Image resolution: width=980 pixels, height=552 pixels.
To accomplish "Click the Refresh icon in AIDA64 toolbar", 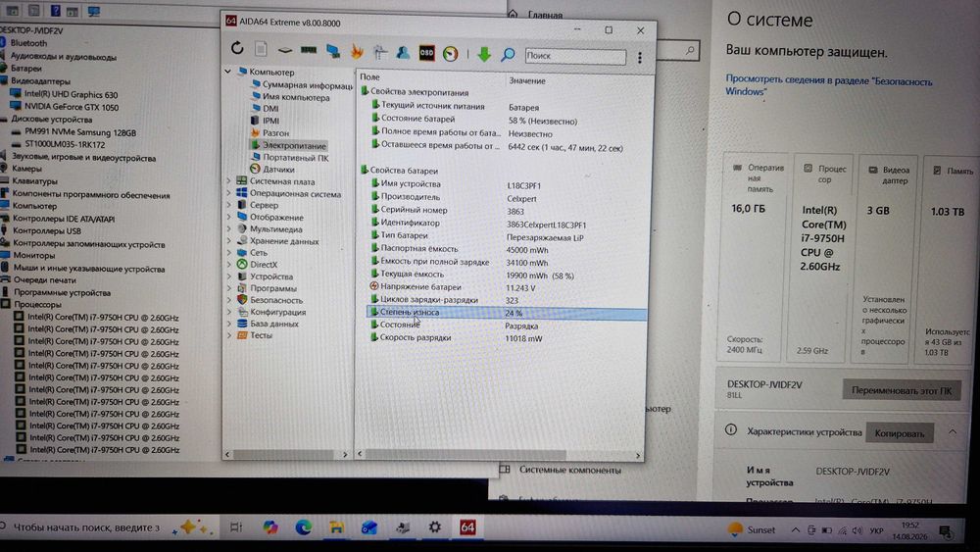I will [x=237, y=48].
